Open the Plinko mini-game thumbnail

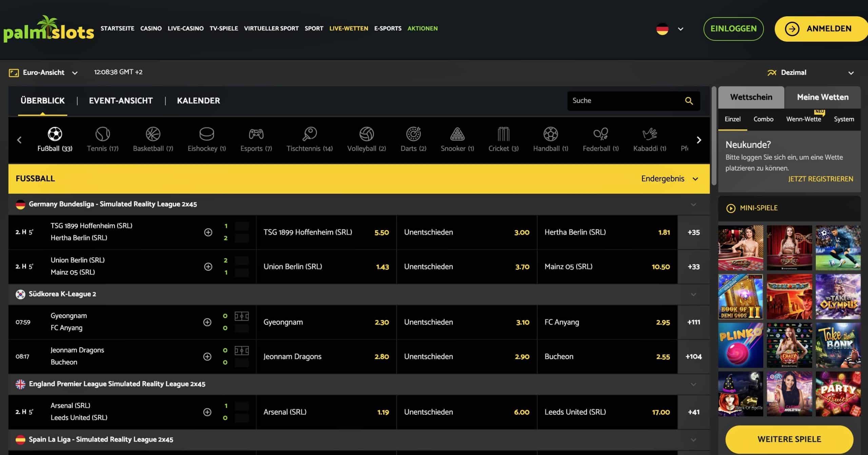tap(741, 345)
